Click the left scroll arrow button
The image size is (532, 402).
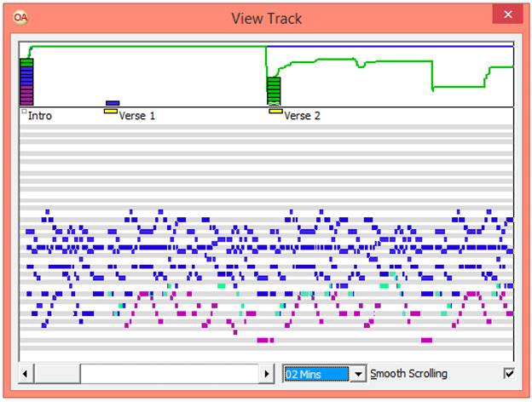click(x=26, y=374)
